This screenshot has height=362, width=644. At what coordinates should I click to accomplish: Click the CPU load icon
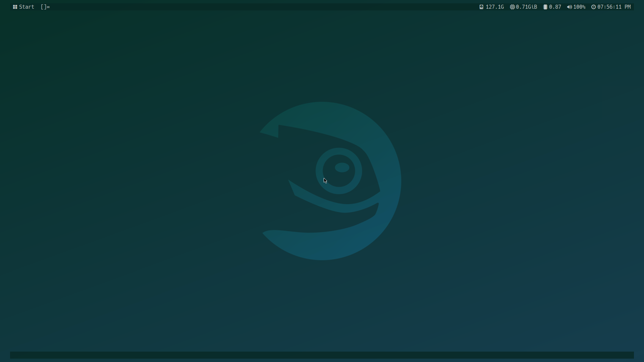(545, 7)
